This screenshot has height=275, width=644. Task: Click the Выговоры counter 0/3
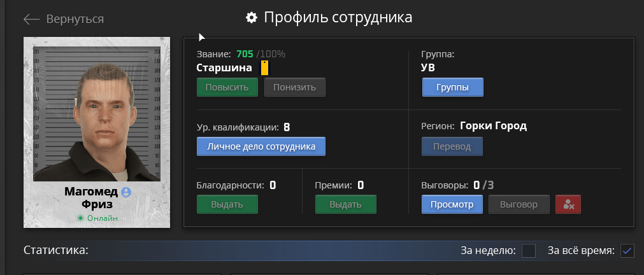point(483,185)
